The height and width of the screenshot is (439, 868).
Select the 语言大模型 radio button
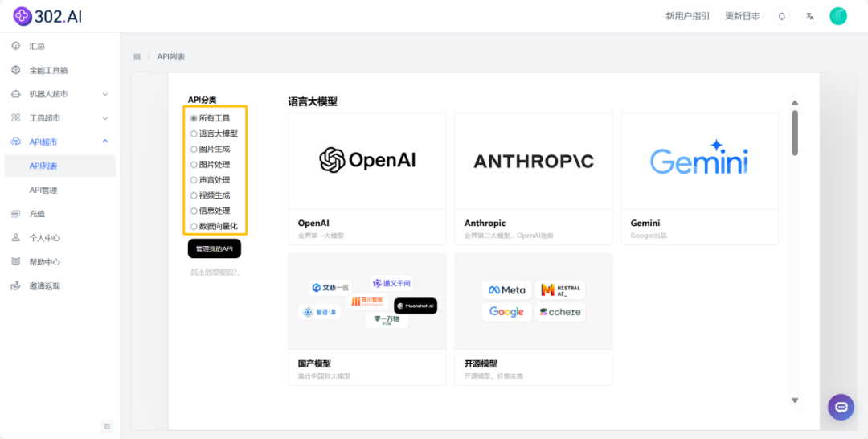click(194, 133)
